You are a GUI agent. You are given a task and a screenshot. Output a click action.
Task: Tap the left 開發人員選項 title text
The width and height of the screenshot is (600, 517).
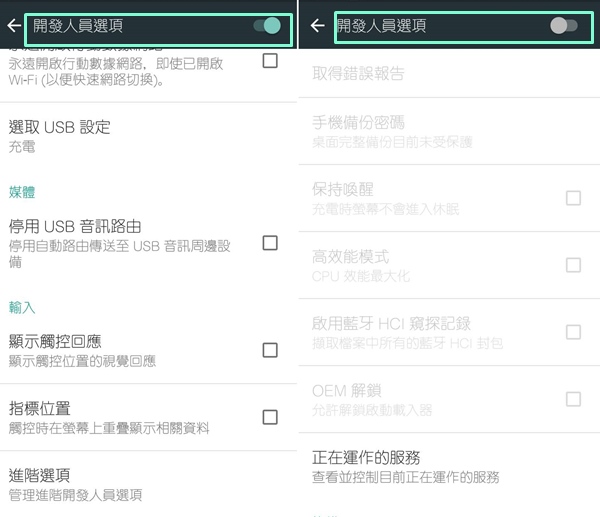coord(79,26)
